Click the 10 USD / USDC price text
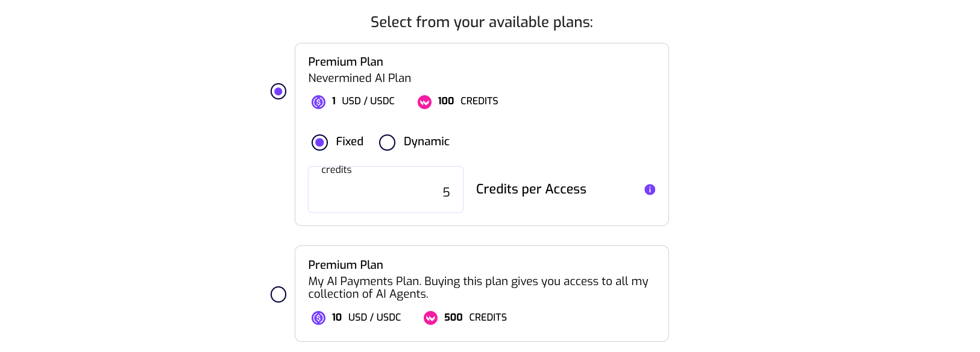 click(x=368, y=317)
